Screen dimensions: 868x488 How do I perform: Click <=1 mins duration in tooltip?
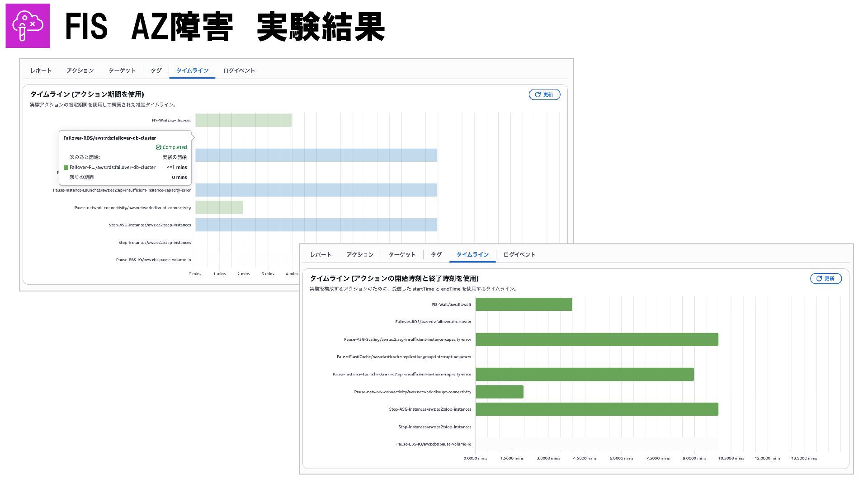[x=176, y=167]
